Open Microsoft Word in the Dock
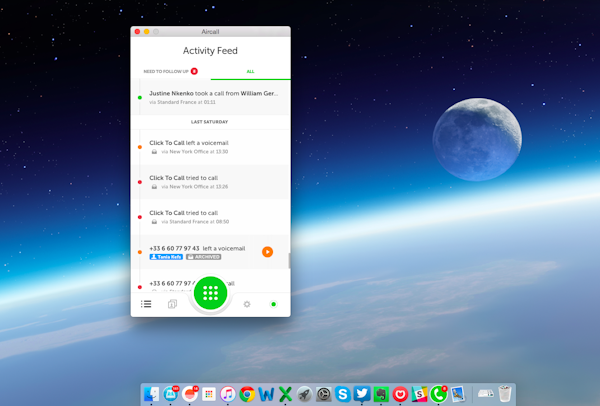 (x=266, y=394)
